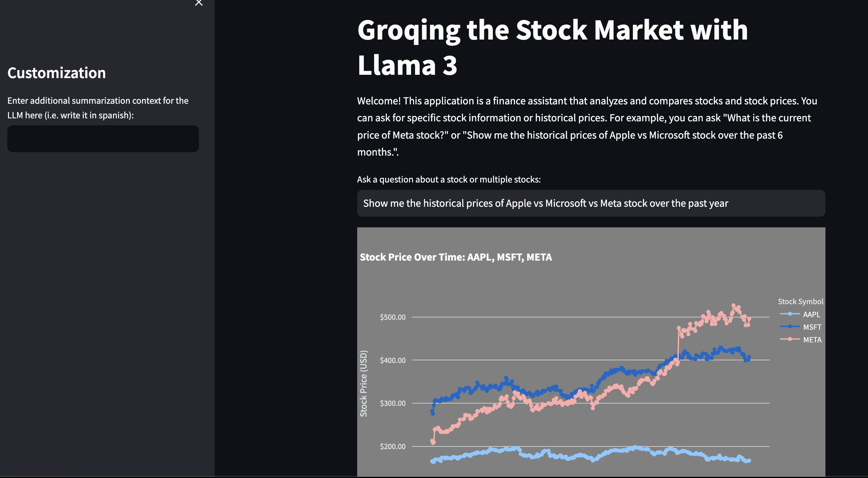Click the stock question text field
This screenshot has height=478, width=868.
tap(591, 203)
